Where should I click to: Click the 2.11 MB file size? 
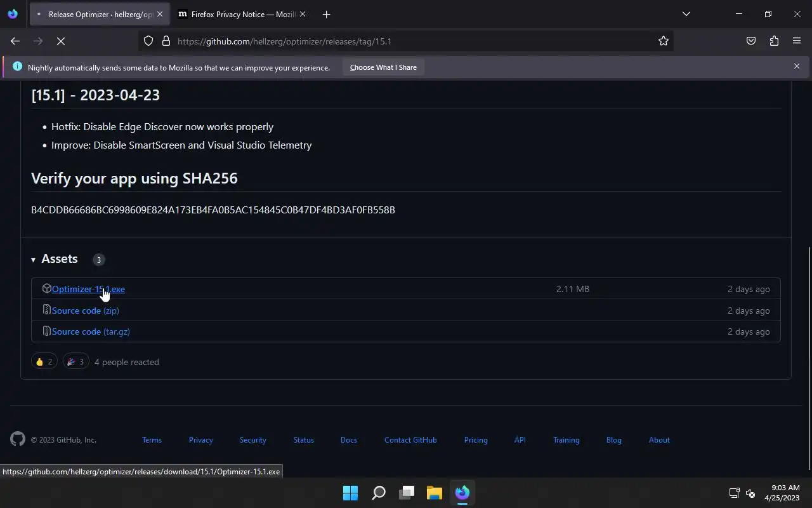pos(573,289)
